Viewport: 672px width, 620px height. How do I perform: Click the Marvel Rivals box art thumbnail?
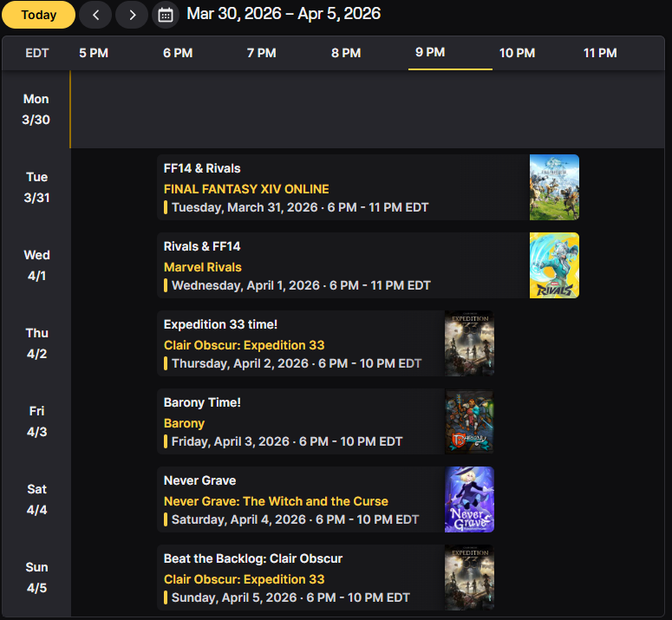pos(554,265)
